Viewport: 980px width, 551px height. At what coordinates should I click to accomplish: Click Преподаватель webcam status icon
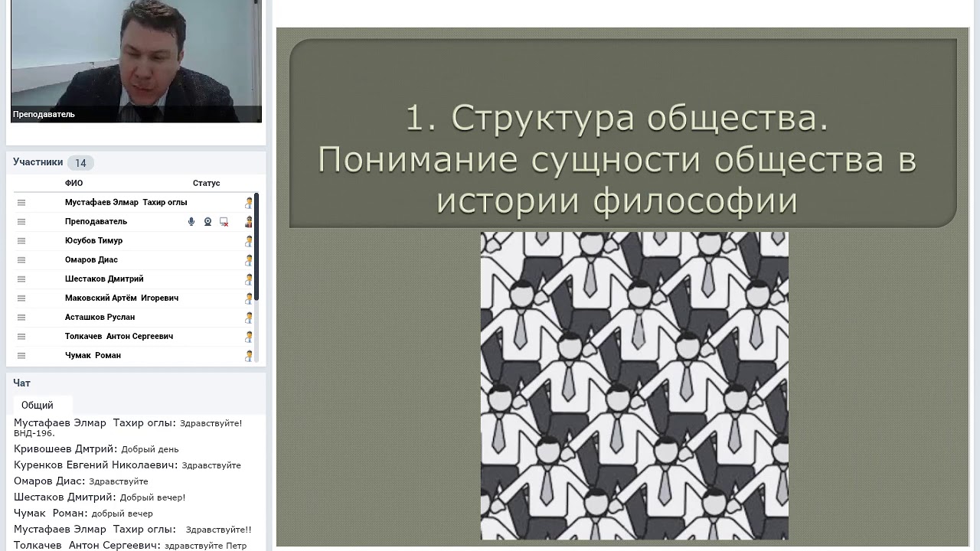click(x=207, y=222)
